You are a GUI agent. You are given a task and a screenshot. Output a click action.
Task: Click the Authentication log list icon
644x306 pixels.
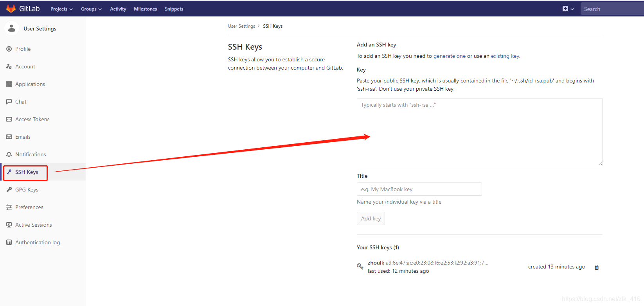pyautogui.click(x=9, y=242)
